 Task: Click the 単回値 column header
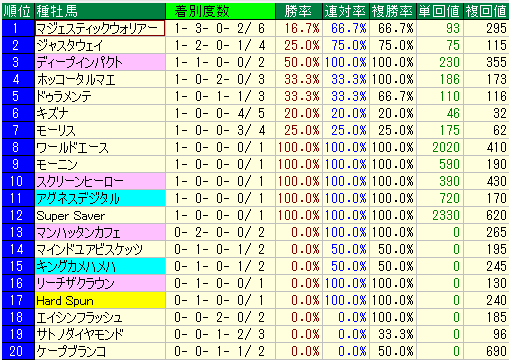coord(440,11)
